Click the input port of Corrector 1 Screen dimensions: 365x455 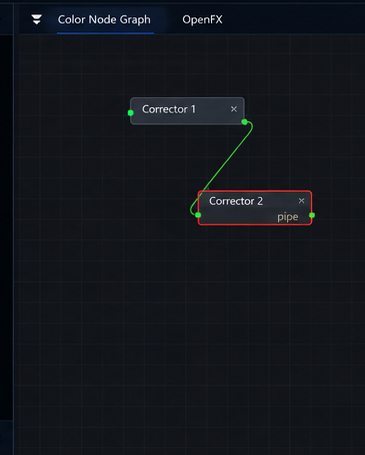tap(131, 113)
